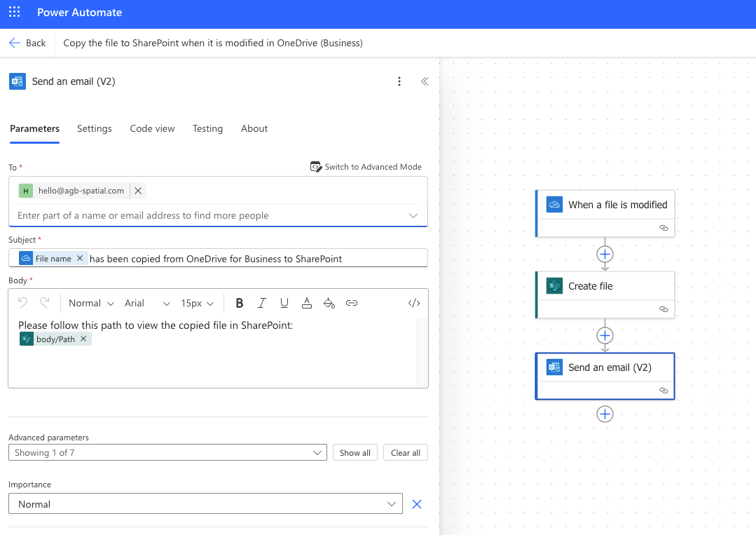Switch to Advanced Mode
This screenshot has height=535, width=756.
(x=366, y=167)
